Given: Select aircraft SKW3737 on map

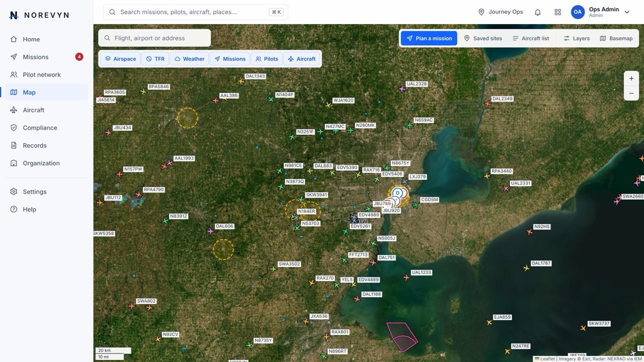Looking at the screenshot, I should tap(583, 328).
